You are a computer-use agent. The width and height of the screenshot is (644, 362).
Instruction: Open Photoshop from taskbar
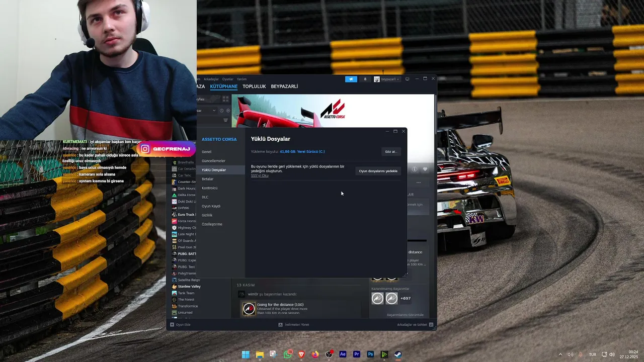[x=370, y=354]
